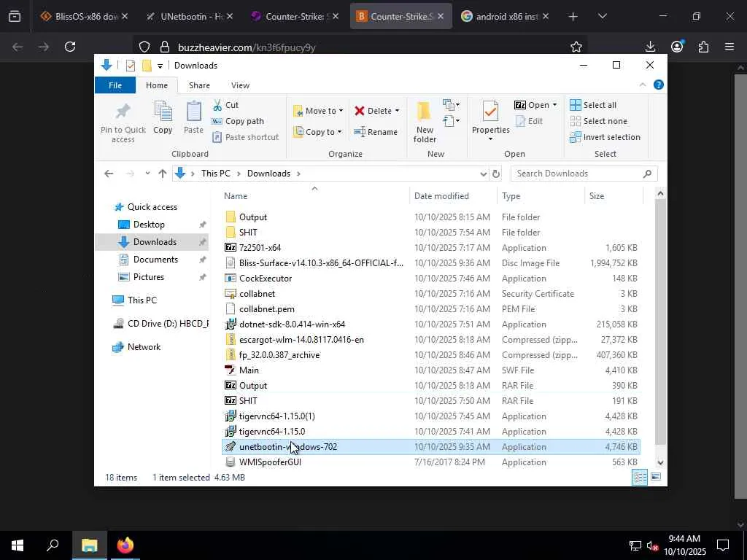Screen dimensions: 747x560
Task: Select CD Drive (D:) HBCD
Action: click(x=161, y=323)
